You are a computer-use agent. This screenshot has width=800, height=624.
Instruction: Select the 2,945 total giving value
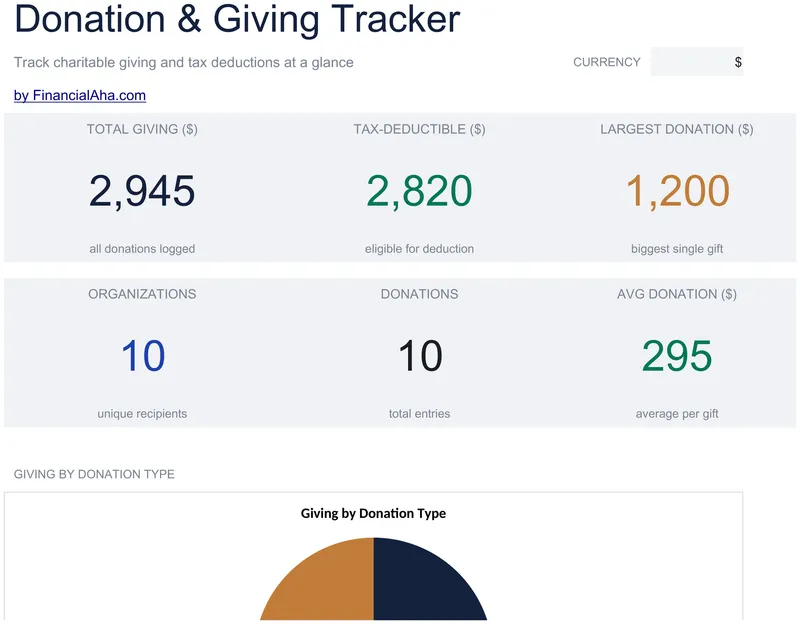[142, 191]
